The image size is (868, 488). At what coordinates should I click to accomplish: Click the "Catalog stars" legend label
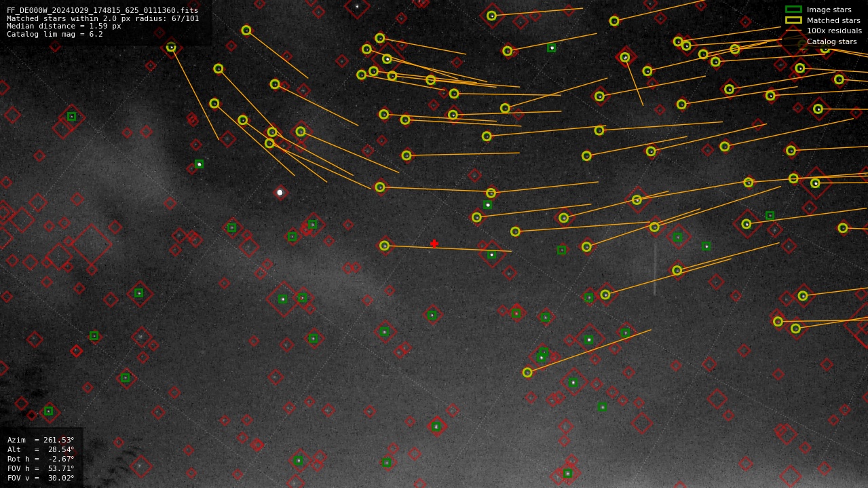pyautogui.click(x=831, y=42)
